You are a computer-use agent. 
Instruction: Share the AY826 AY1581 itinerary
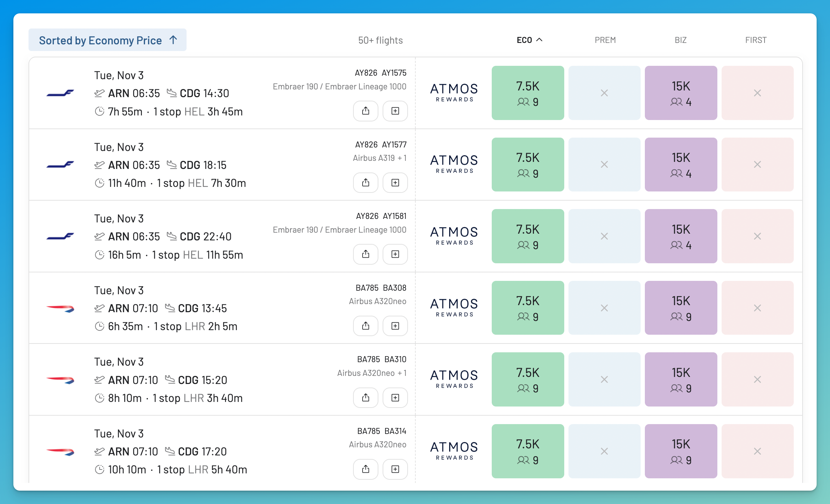click(x=365, y=254)
